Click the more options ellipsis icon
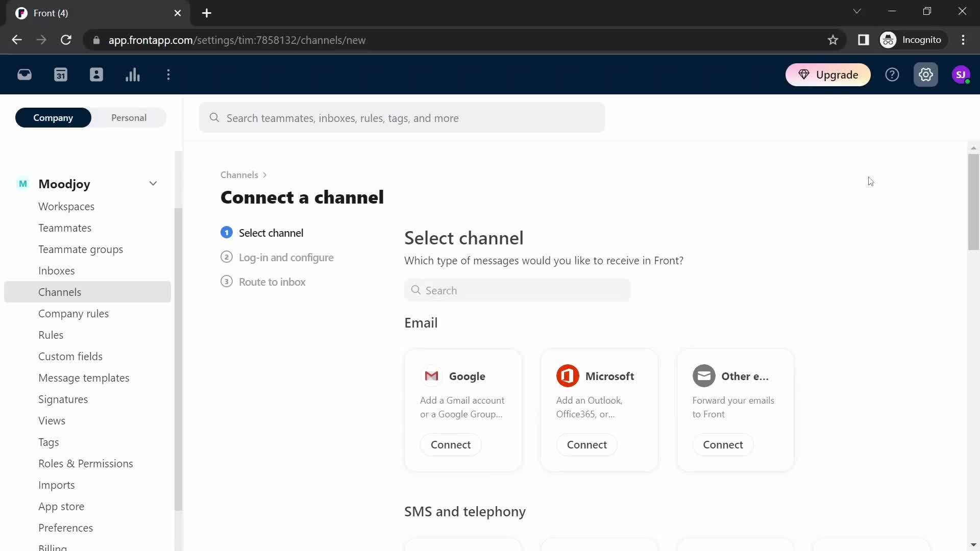980x551 pixels. [168, 74]
